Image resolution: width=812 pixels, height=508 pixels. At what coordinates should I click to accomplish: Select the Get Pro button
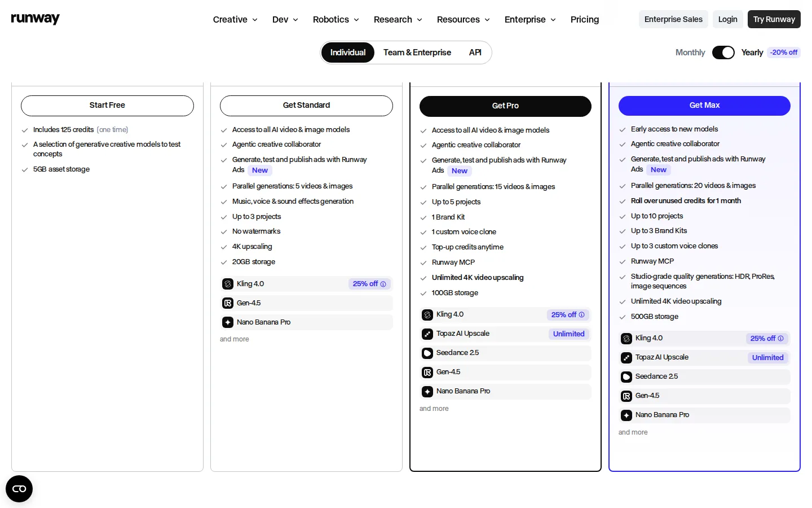tap(505, 106)
